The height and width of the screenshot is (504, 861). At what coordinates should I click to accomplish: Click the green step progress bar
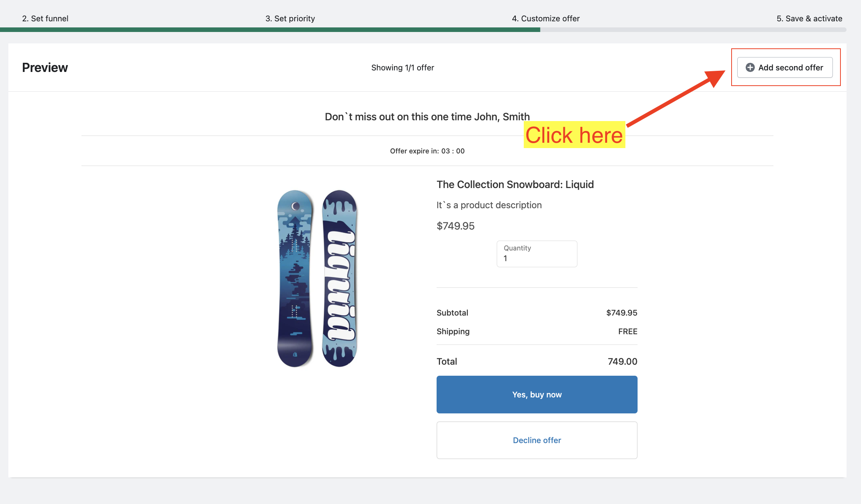coord(270,30)
